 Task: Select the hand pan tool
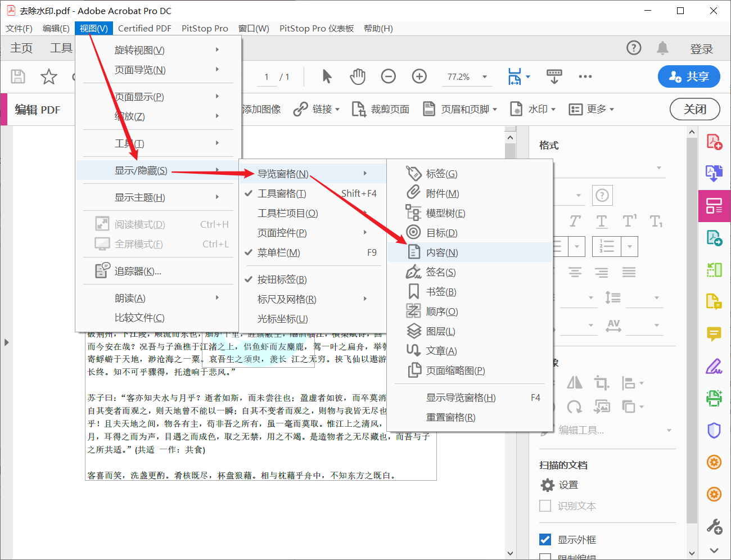(358, 76)
